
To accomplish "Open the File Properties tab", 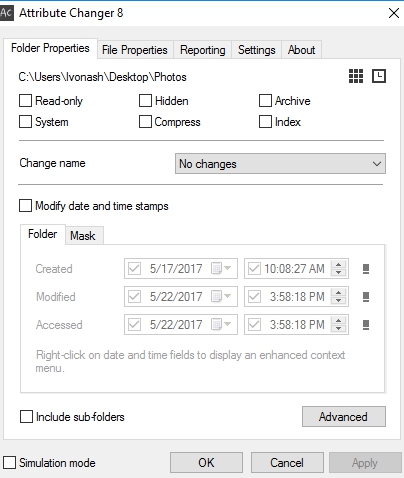I will click(x=135, y=50).
